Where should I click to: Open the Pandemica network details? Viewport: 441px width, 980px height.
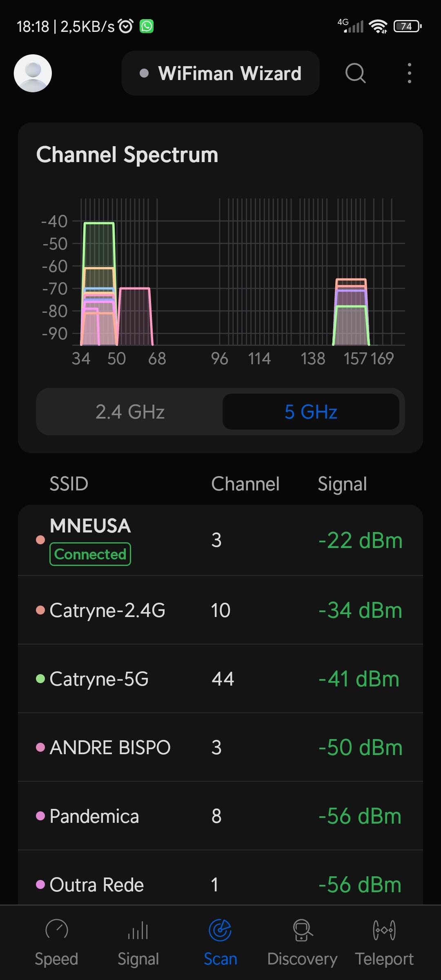(220, 816)
